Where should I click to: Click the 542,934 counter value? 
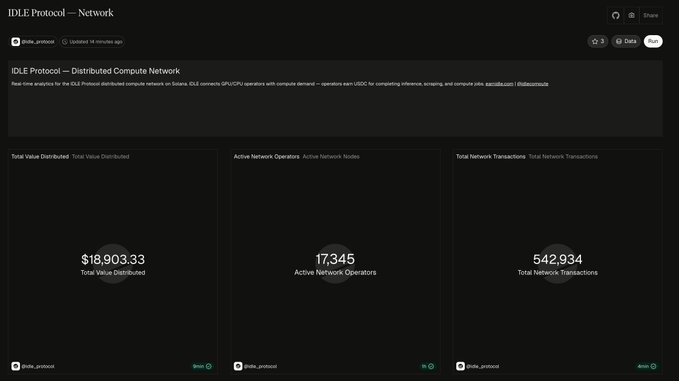[558, 259]
